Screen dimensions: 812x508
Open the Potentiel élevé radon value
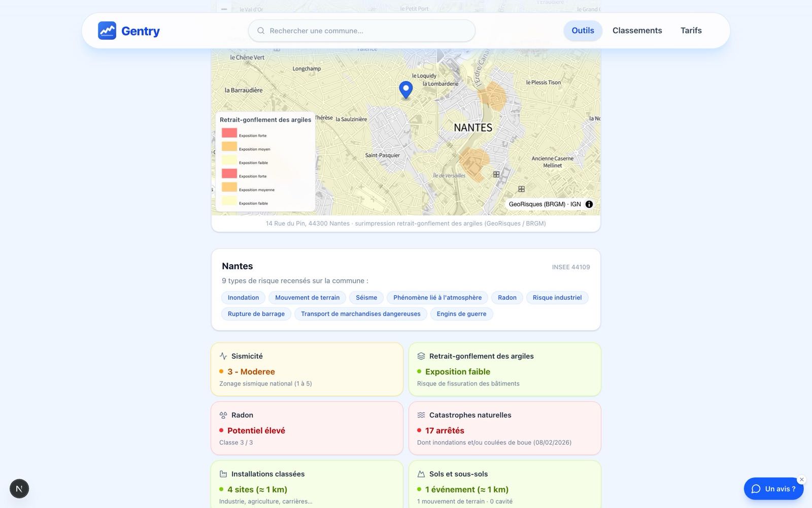[x=256, y=431]
